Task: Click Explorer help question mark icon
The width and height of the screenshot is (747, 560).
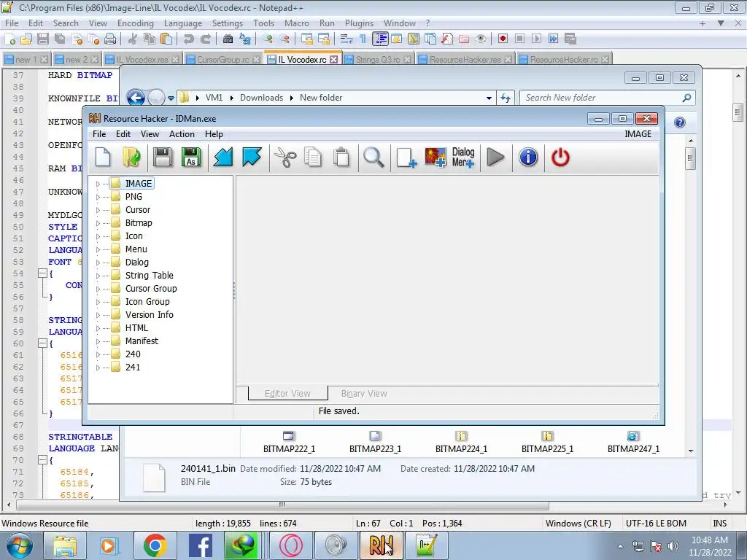Action: coord(680,122)
